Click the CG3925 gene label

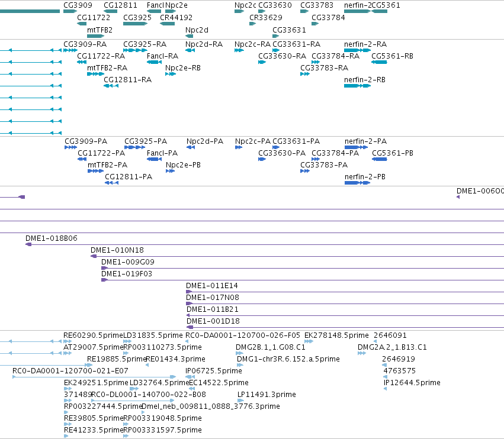tap(137, 17)
